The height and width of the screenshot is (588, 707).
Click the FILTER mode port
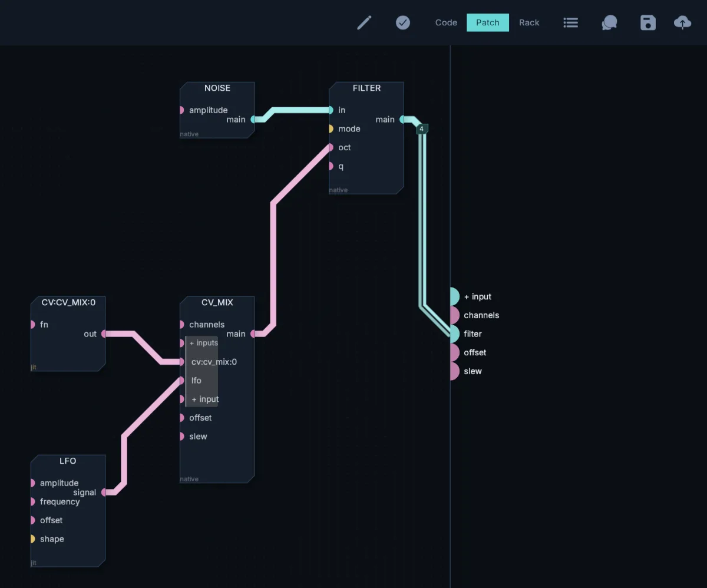331,129
